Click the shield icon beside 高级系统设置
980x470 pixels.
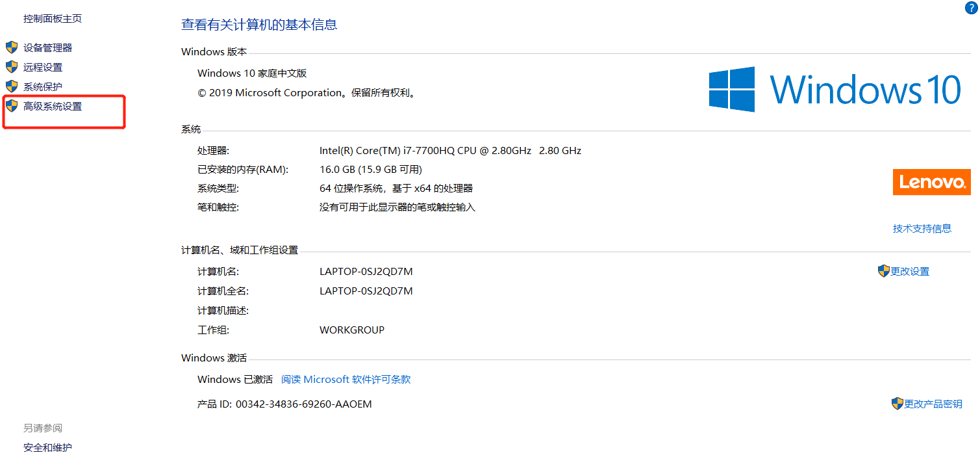(12, 106)
